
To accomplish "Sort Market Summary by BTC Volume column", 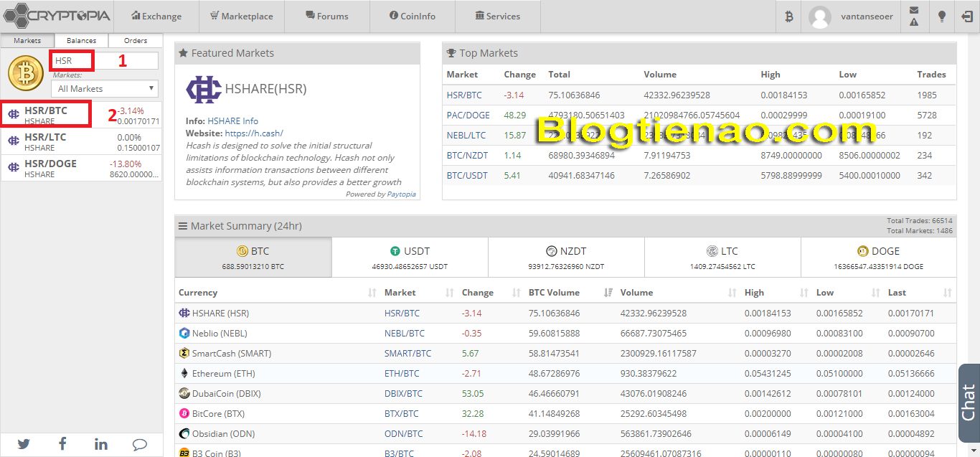I will (572, 293).
